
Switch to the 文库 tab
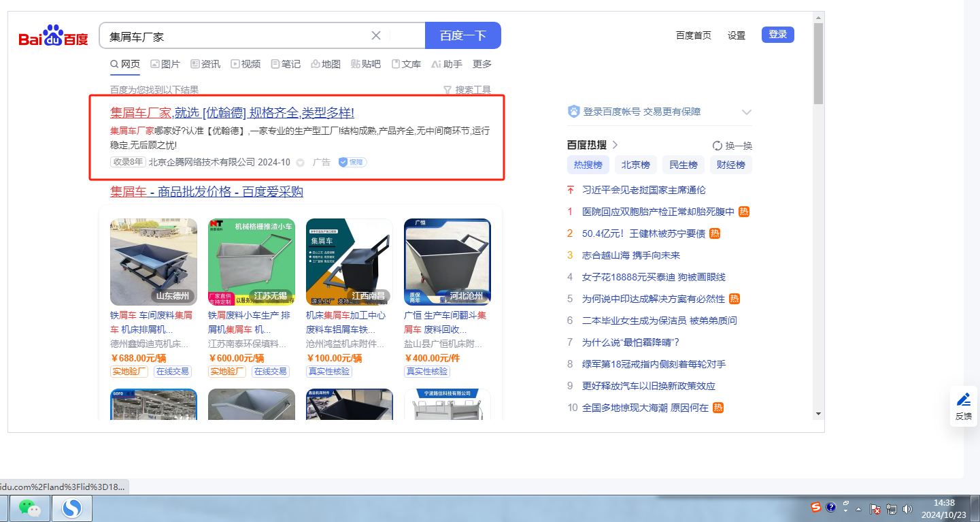click(x=406, y=64)
